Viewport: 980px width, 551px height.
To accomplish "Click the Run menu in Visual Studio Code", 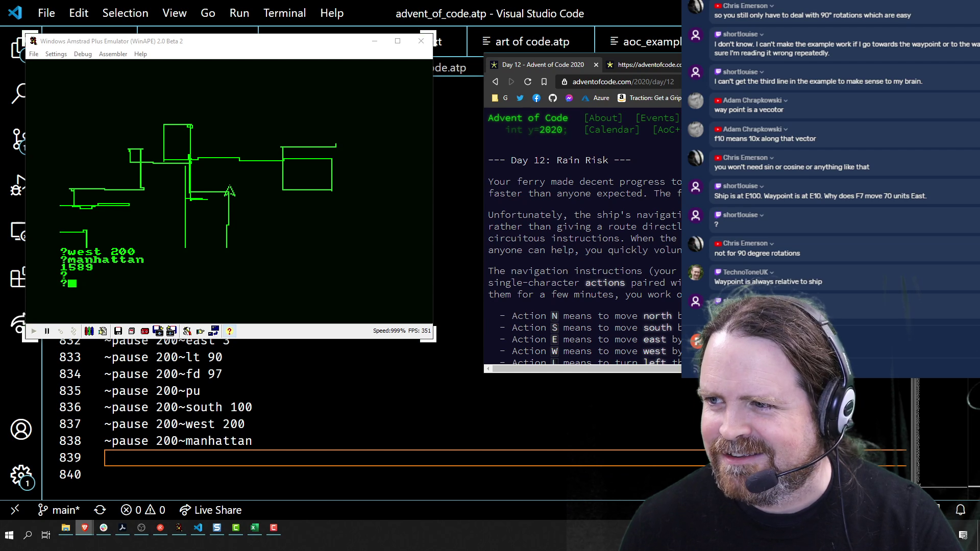I will [239, 13].
